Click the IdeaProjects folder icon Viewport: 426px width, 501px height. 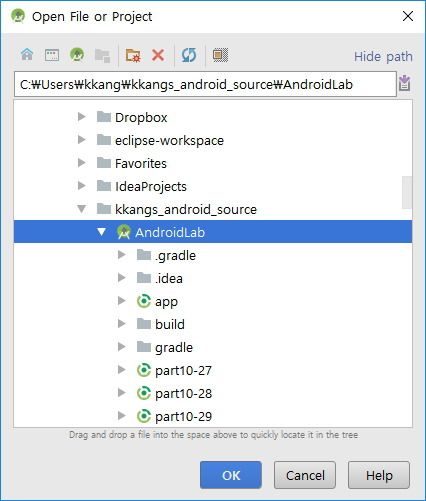coord(104,186)
